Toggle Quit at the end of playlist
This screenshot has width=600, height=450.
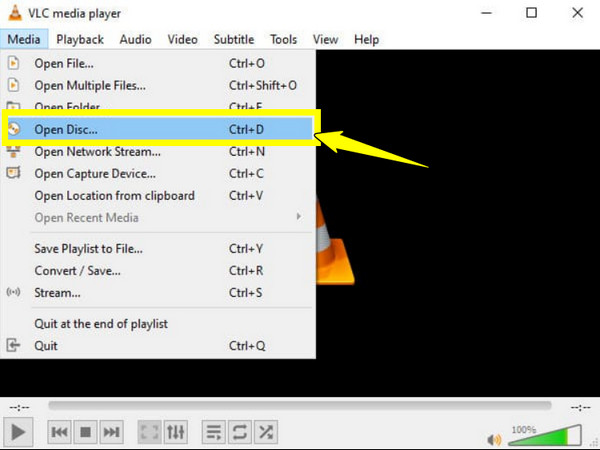(158, 324)
